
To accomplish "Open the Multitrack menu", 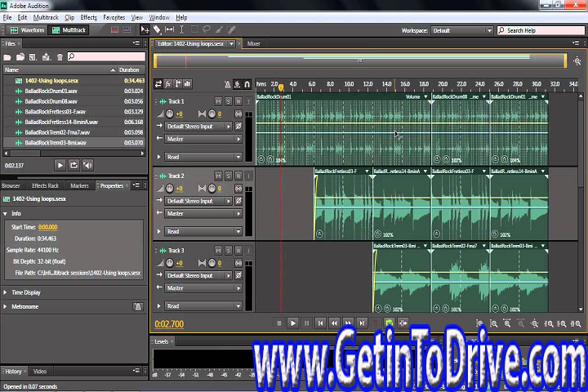I will pyautogui.click(x=46, y=18).
